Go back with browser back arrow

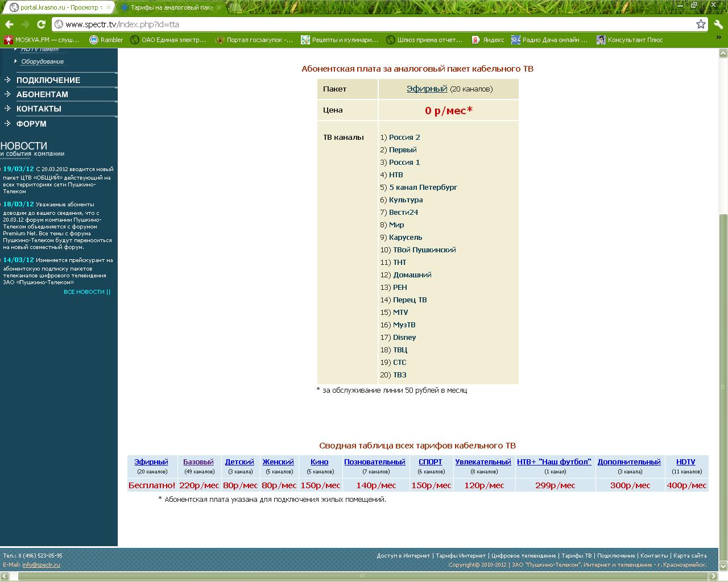pyautogui.click(x=9, y=24)
